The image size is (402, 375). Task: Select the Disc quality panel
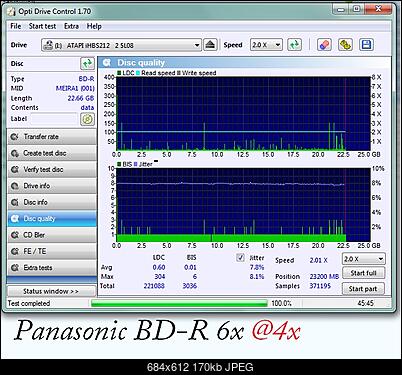click(x=52, y=218)
